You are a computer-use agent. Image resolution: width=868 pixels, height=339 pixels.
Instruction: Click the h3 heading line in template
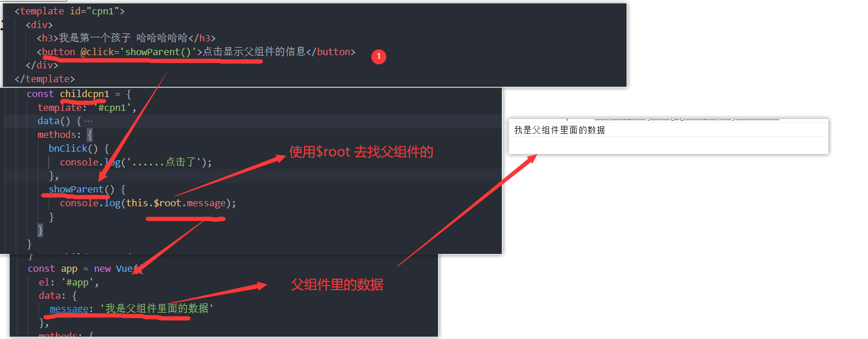126,38
